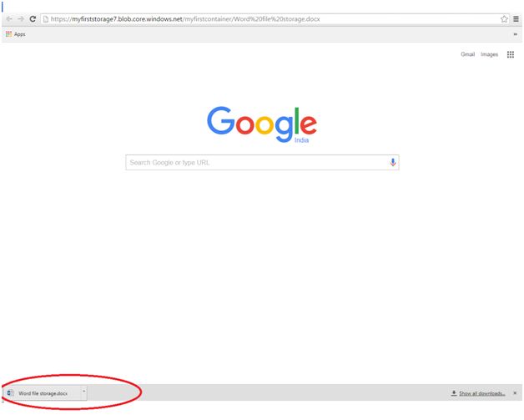Reload the current page
524x420 pixels.
[33, 19]
